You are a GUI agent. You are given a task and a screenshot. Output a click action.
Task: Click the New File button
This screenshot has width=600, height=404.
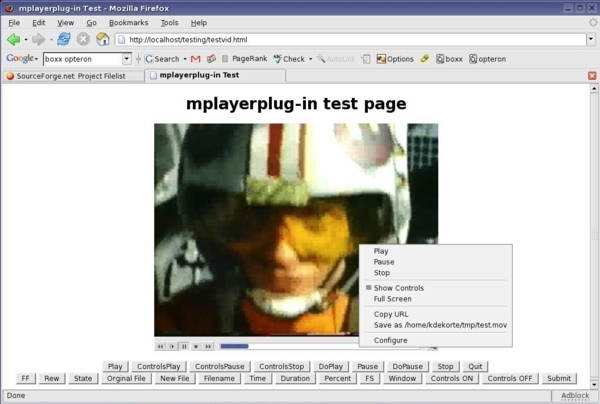175,378
